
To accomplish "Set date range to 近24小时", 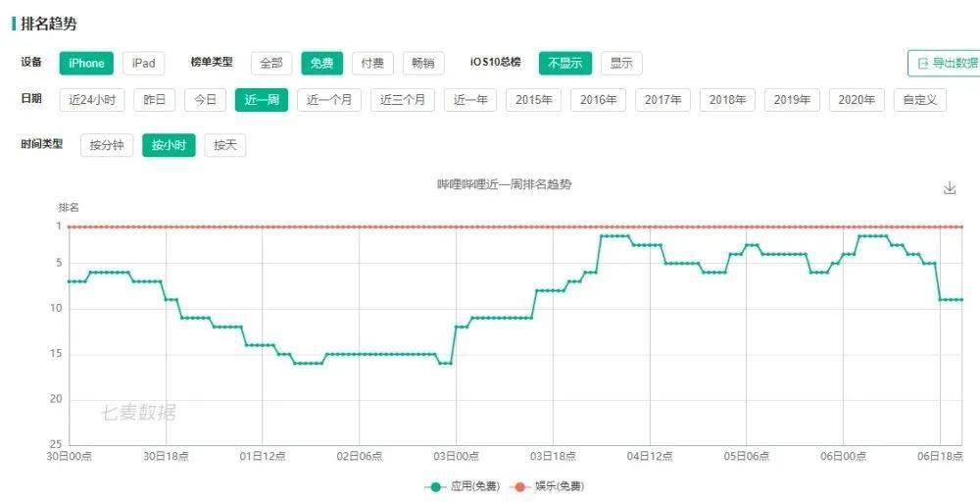I will coord(92,100).
